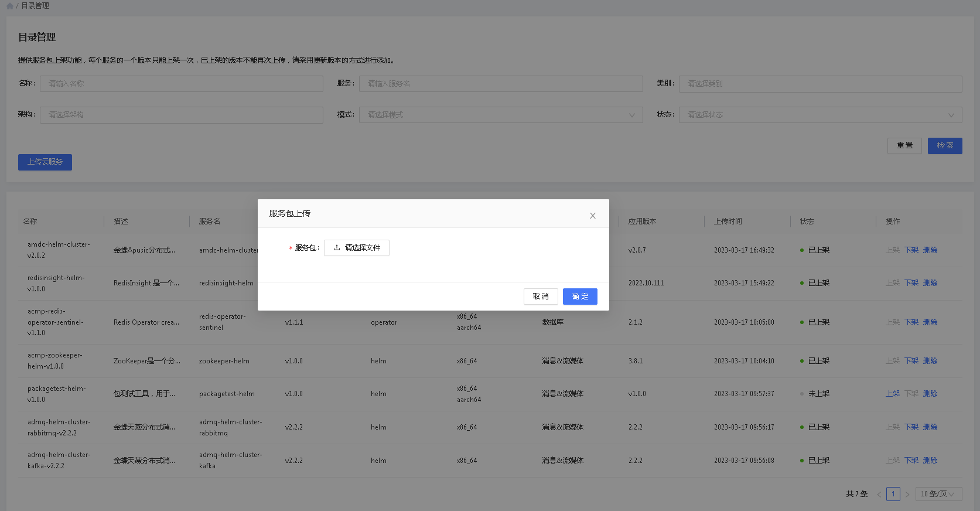Image resolution: width=980 pixels, height=511 pixels.
Task: Expand the 状态 filter dropdown
Action: click(820, 115)
